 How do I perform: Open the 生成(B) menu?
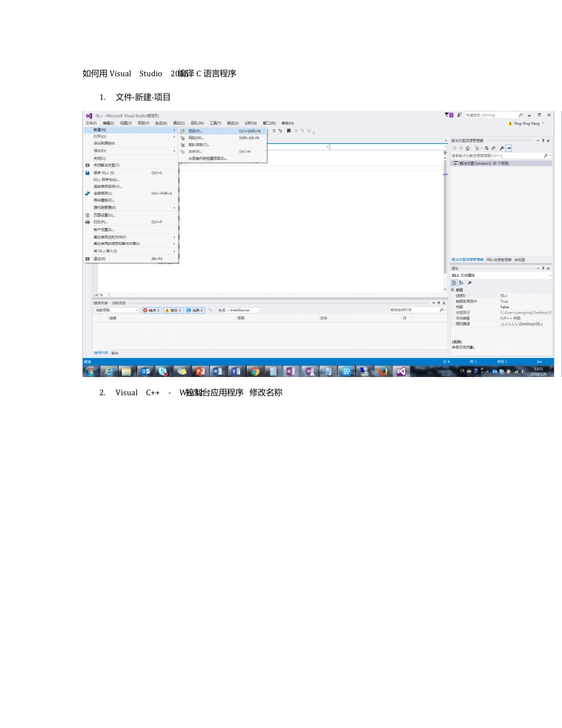(x=161, y=123)
